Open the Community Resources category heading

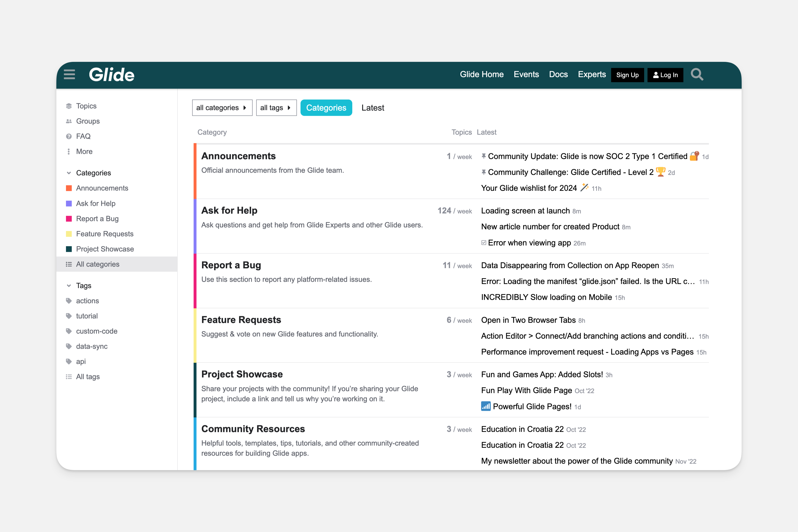(253, 428)
